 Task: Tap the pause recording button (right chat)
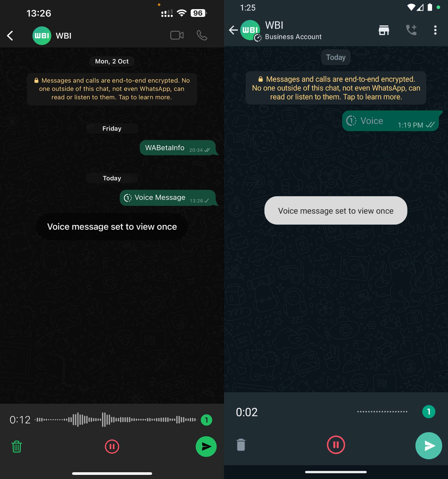pyautogui.click(x=336, y=445)
